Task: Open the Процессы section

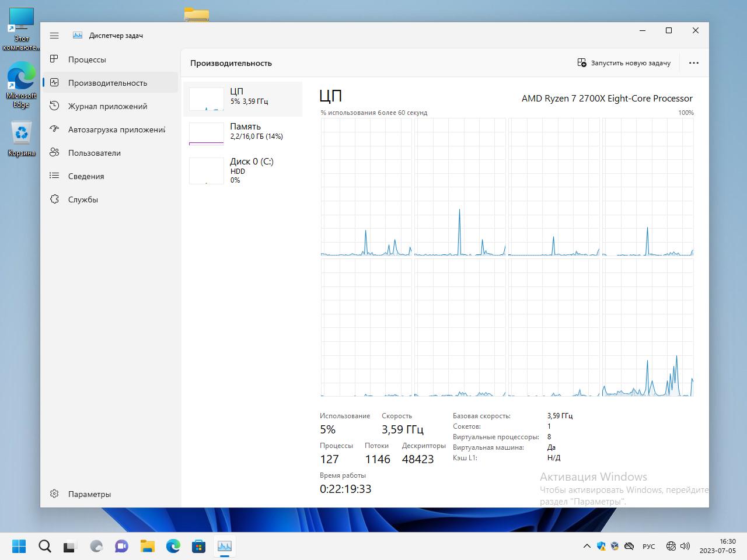Action: 110,60
